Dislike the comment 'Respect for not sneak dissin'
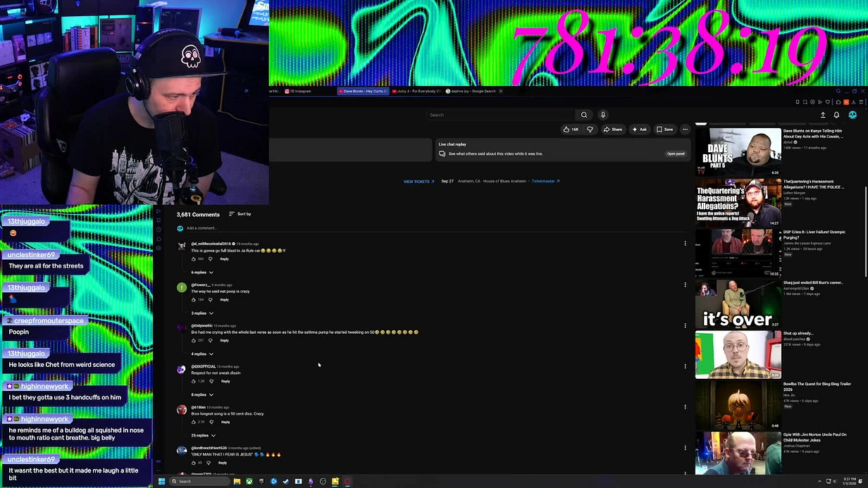This screenshot has width=868, height=488. tap(211, 381)
